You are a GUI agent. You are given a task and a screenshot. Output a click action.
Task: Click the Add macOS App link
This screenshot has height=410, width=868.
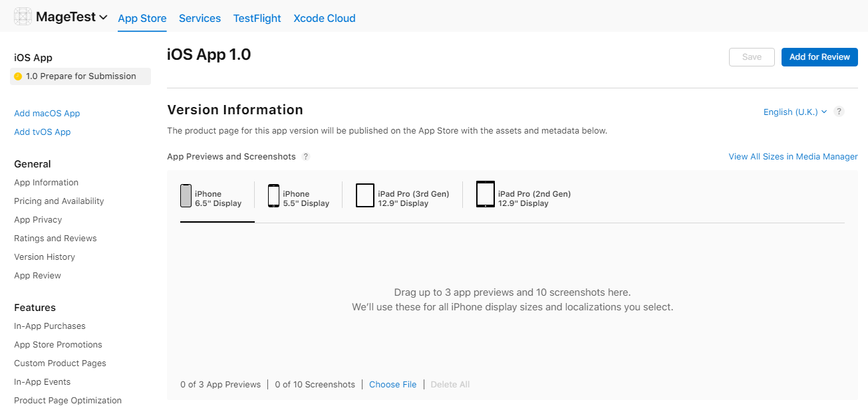pos(47,113)
